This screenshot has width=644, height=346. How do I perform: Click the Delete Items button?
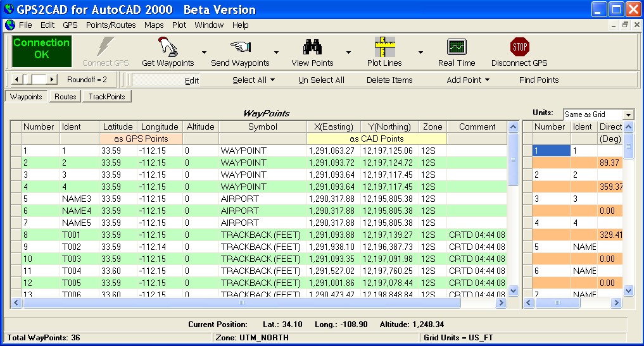[389, 80]
